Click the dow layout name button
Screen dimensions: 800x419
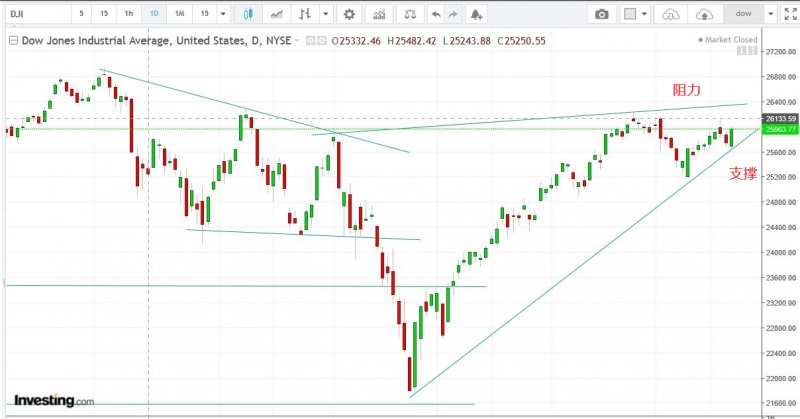pyautogui.click(x=741, y=14)
